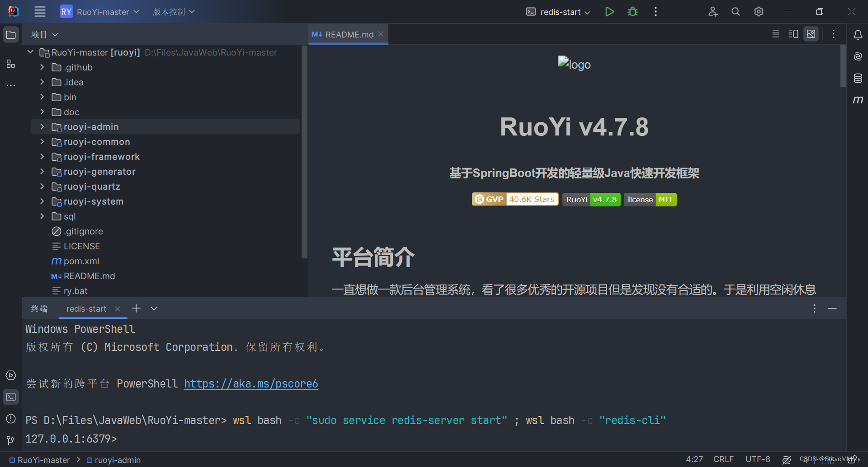The height and width of the screenshot is (467, 868).
Task: Expand the .idea folder
Action: tap(42, 82)
